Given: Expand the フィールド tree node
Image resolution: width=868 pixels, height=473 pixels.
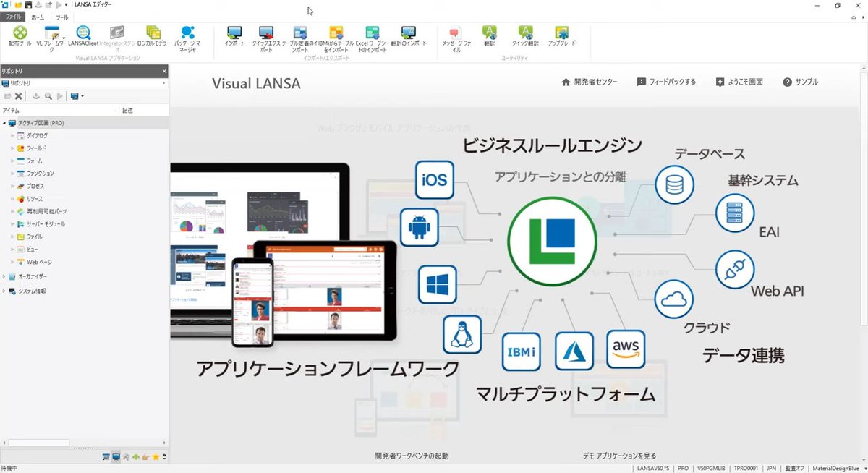Looking at the screenshot, I should 9,148.
